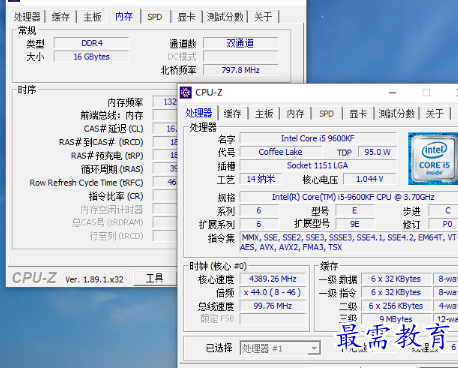Screen dimensions: 458x368
Task: Maximize the front CPU-Z window
Action: point(426,93)
